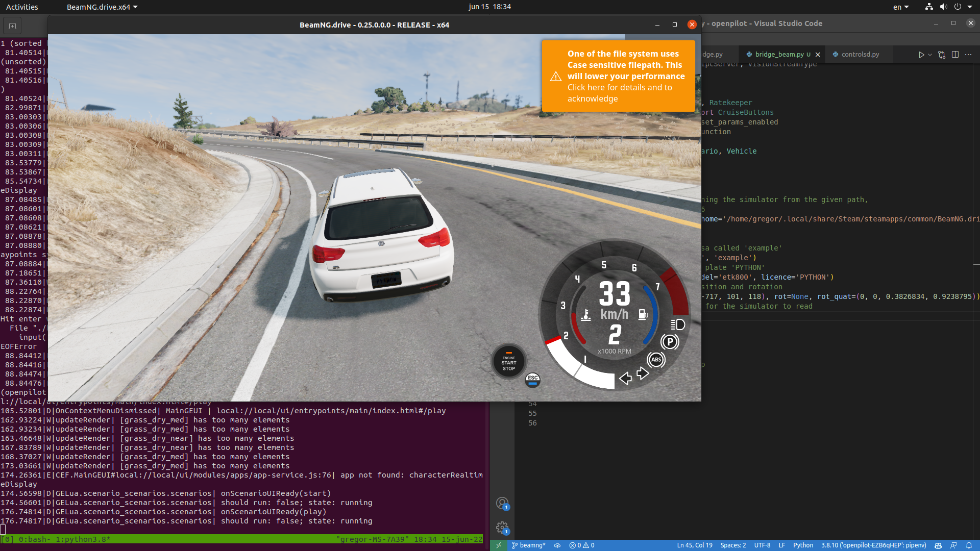
Task: Click the speed readout '33 km/h'
Action: [x=615, y=300]
